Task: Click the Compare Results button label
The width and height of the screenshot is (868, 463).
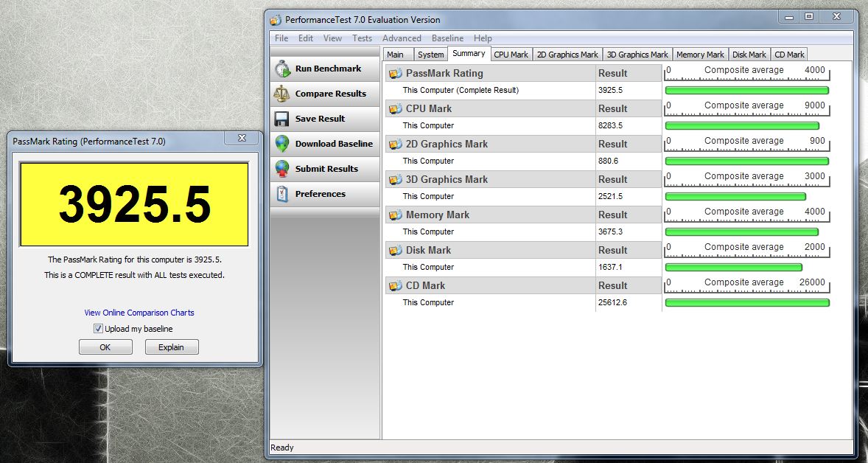Action: (x=331, y=94)
